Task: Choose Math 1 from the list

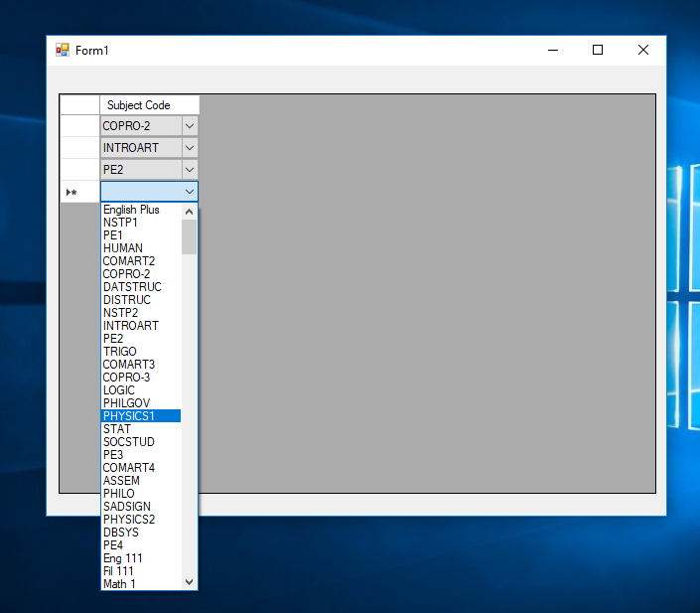Action: point(141,584)
